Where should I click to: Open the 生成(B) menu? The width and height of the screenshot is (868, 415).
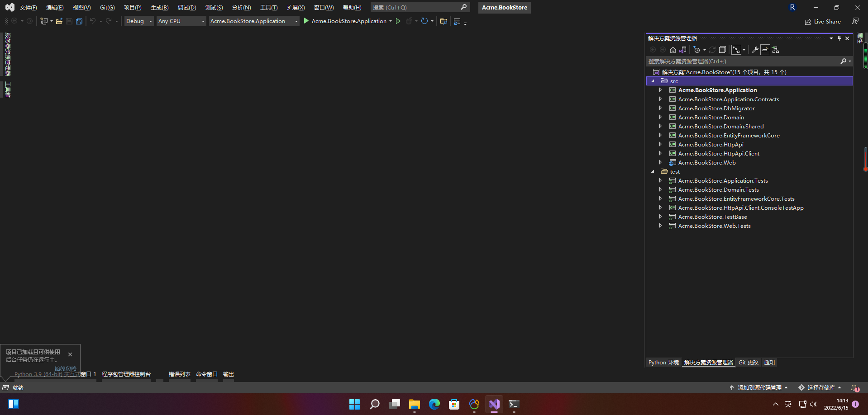[x=159, y=8]
